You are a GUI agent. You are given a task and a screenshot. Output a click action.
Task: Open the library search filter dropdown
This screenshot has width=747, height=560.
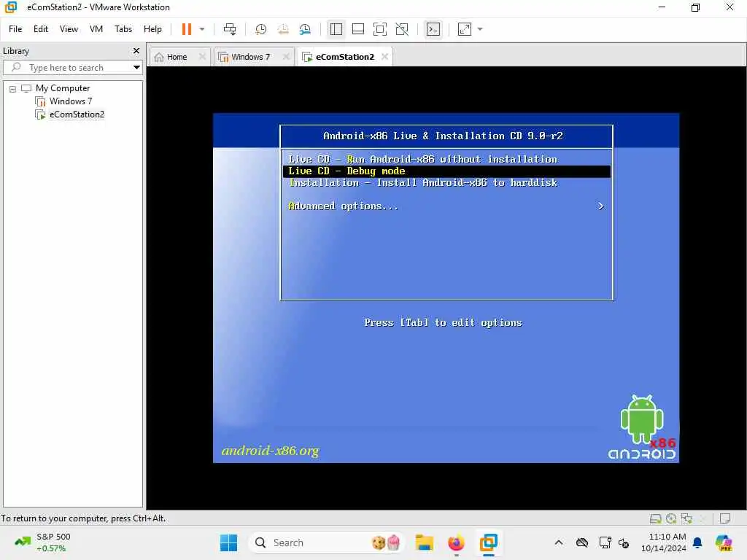[x=136, y=68]
